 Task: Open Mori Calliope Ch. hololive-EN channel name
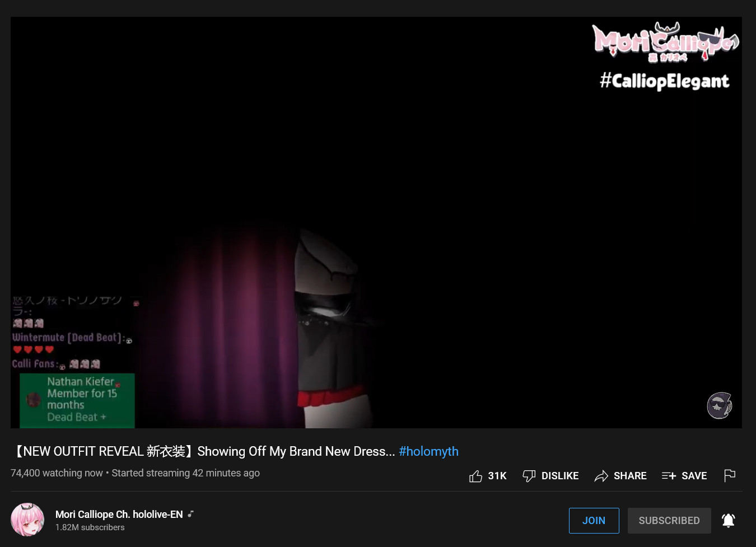pos(119,514)
